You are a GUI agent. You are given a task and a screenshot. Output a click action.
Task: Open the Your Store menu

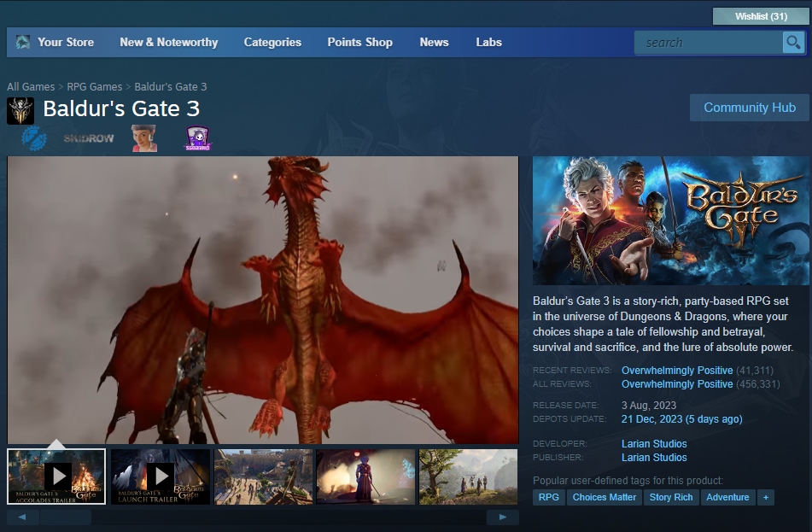[66, 42]
